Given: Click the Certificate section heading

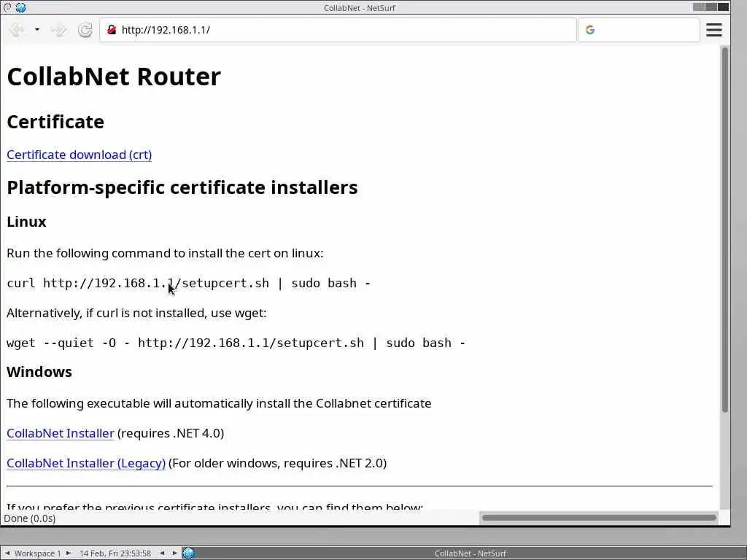Looking at the screenshot, I should coord(55,122).
